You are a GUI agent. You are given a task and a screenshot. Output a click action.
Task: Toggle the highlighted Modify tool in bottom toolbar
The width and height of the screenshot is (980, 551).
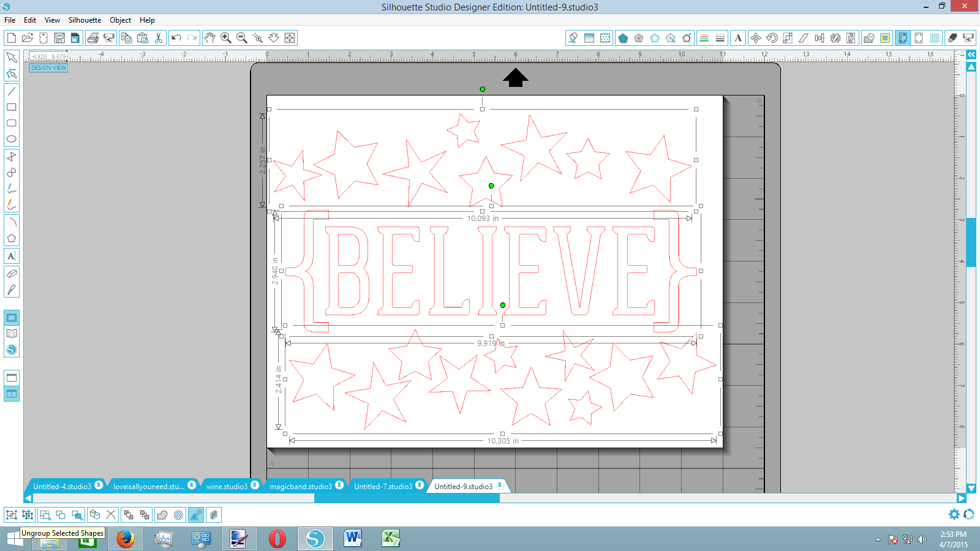(x=196, y=515)
